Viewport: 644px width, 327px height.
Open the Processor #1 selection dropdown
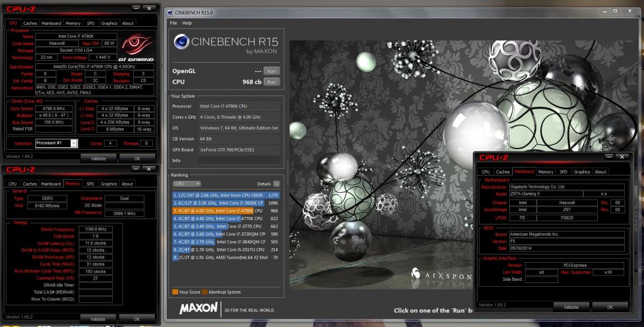click(56, 143)
